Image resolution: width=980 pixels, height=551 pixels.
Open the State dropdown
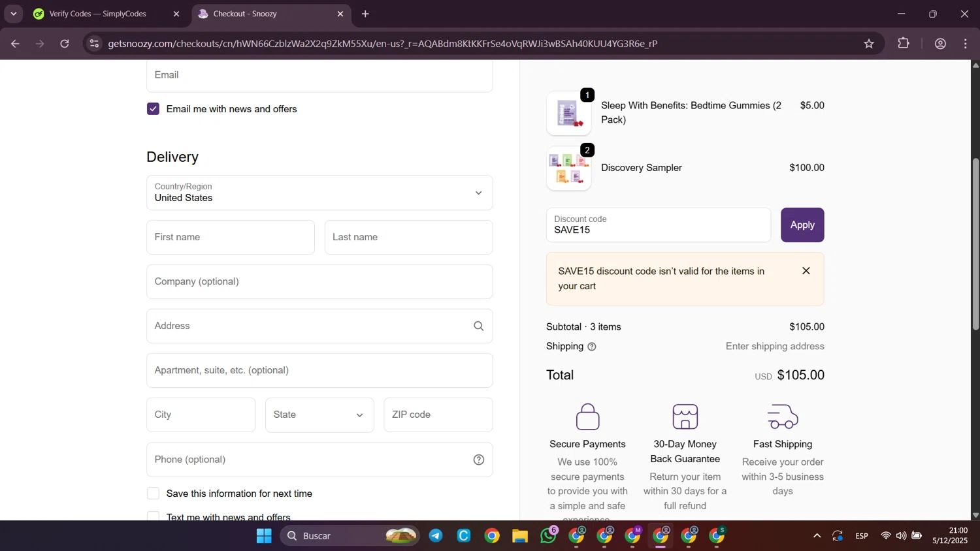click(319, 415)
